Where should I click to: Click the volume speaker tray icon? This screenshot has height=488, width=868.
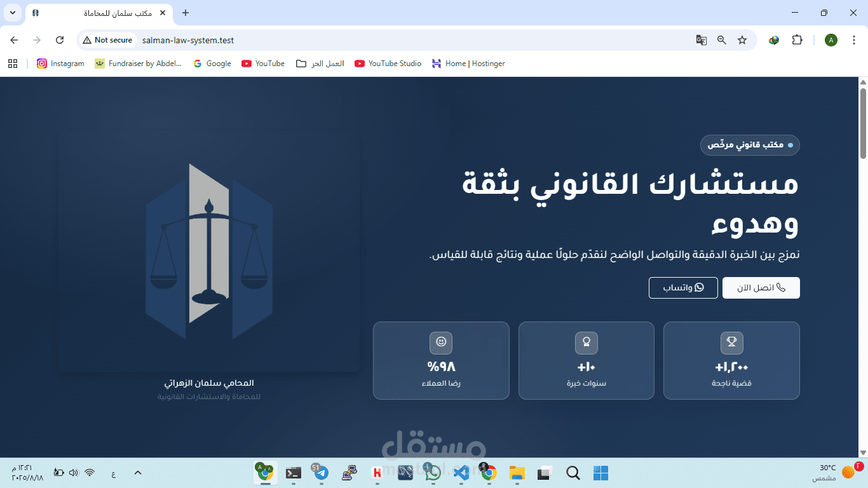(74, 473)
